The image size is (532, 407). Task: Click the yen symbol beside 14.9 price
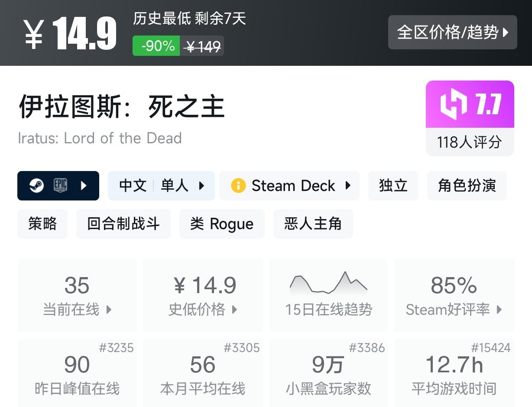pos(33,34)
